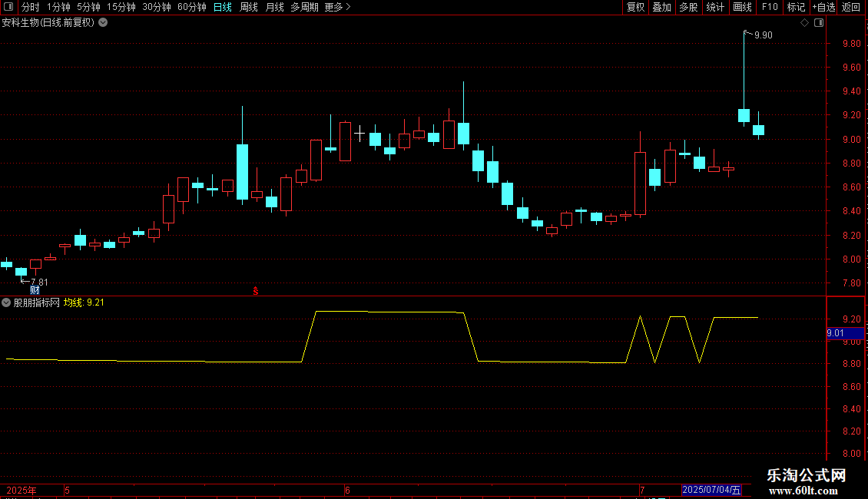This screenshot has height=499, width=868.
Task: Switch to 日线 daily chart
Action: (x=223, y=7)
